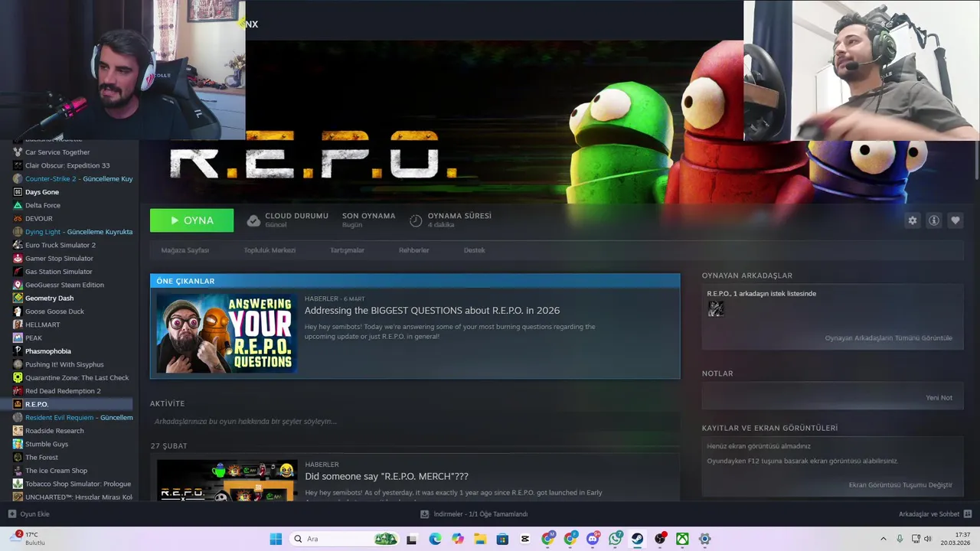Click Quarantine Zone: The Last Check icon
The height and width of the screenshot is (551, 980).
pos(18,378)
